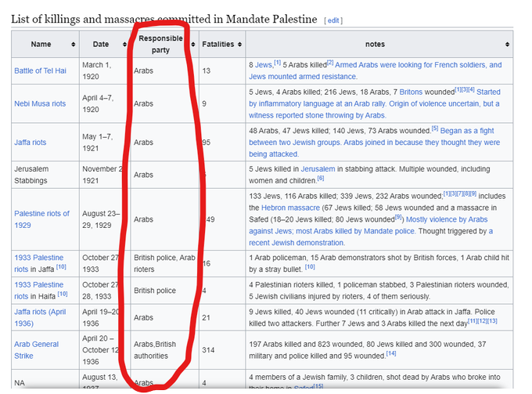Sort table by the notes column arrows

click(507, 45)
